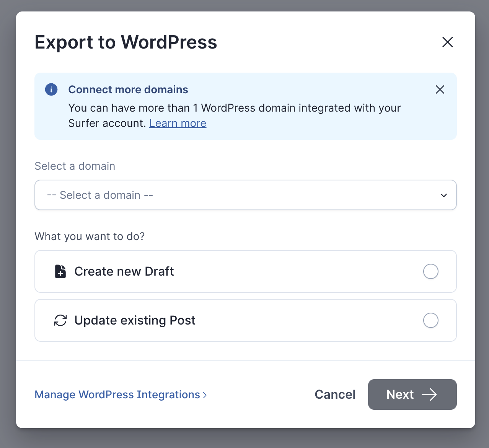This screenshot has width=489, height=448.
Task: Open Manage WordPress Integrations link
Action: (121, 394)
